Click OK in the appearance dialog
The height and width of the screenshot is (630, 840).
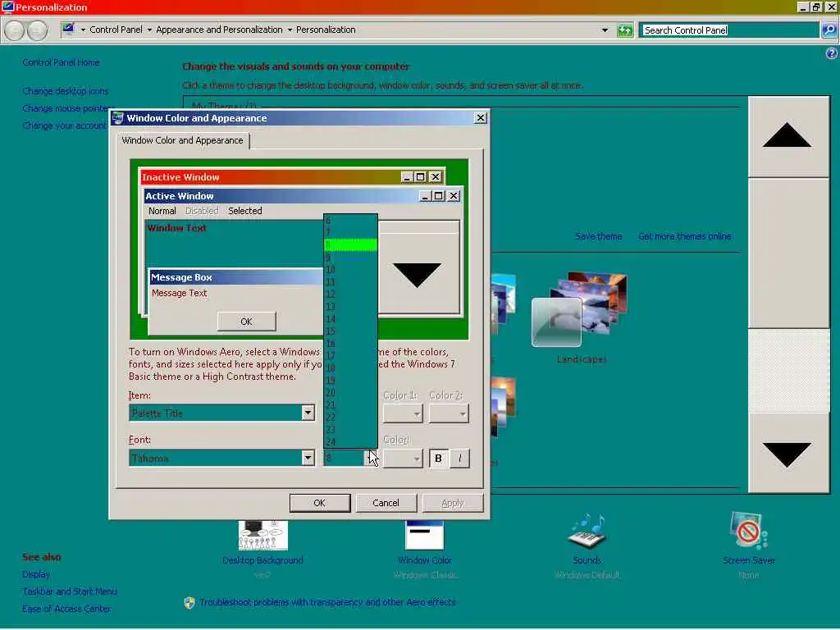[x=320, y=503]
